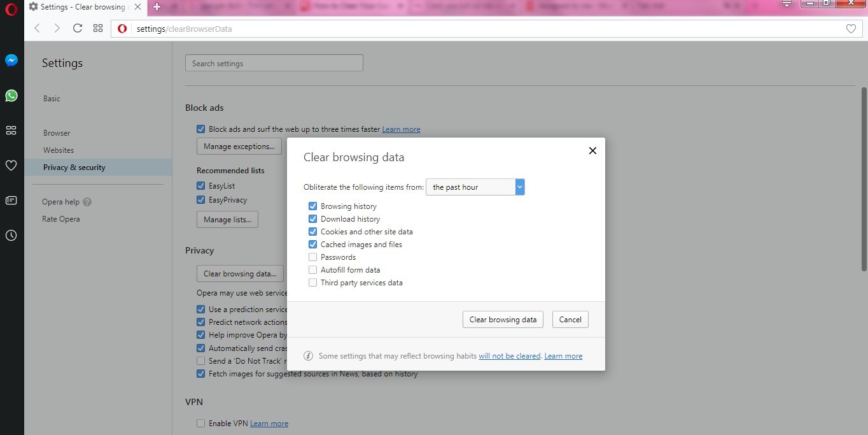Open the Opera menu logo
The height and width of the screenshot is (435, 868).
(x=11, y=11)
